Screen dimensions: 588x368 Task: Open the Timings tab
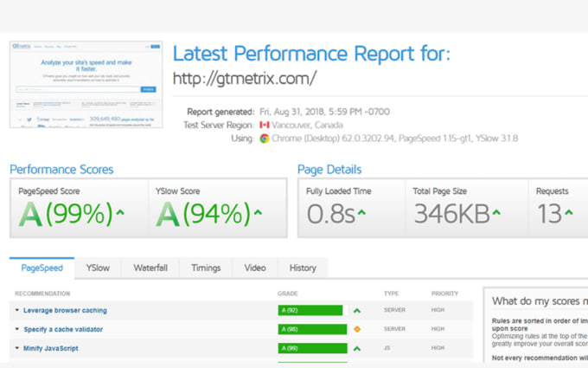coord(206,268)
